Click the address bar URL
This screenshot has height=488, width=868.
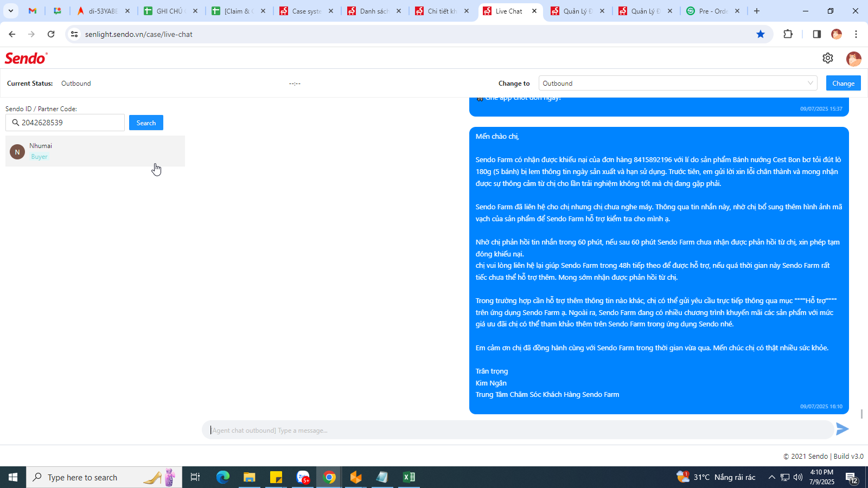click(x=139, y=34)
